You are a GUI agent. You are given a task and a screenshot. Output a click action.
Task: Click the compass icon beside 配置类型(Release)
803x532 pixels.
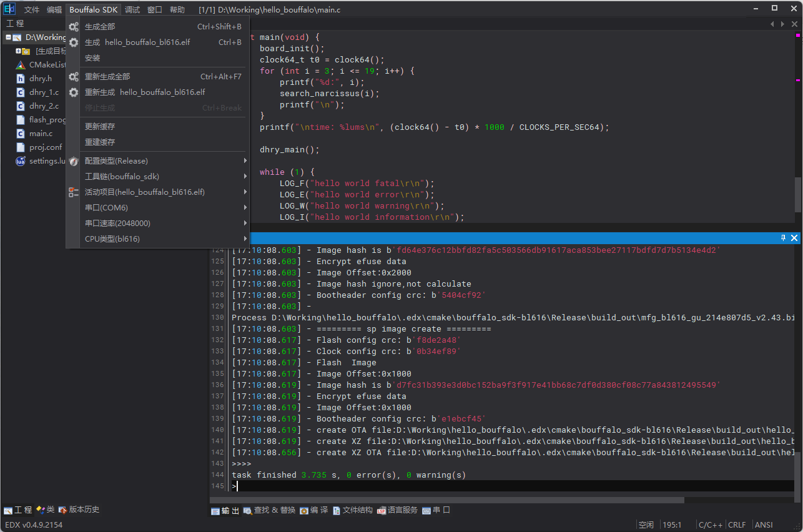74,161
